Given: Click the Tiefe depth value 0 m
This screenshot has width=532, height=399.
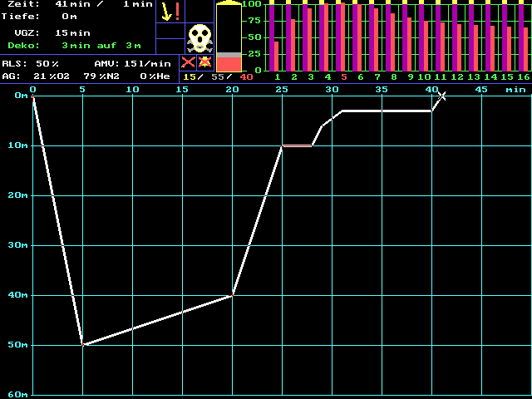Looking at the screenshot, I should (70, 16).
